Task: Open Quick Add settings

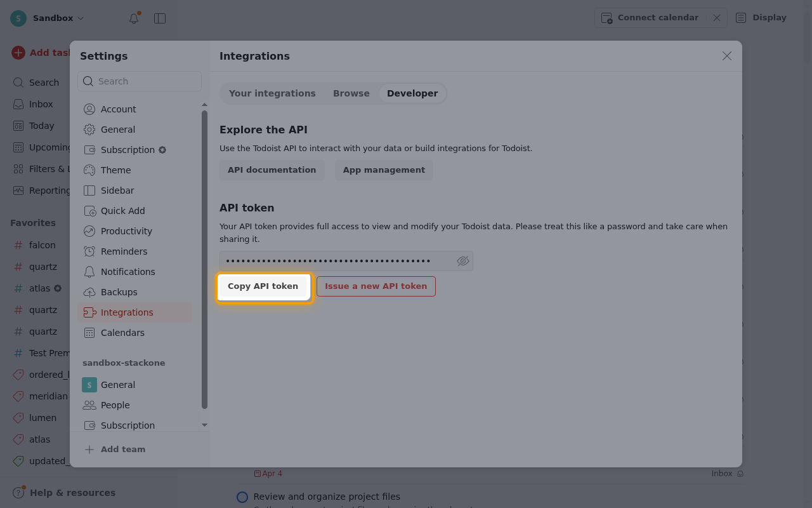Action: (135, 211)
